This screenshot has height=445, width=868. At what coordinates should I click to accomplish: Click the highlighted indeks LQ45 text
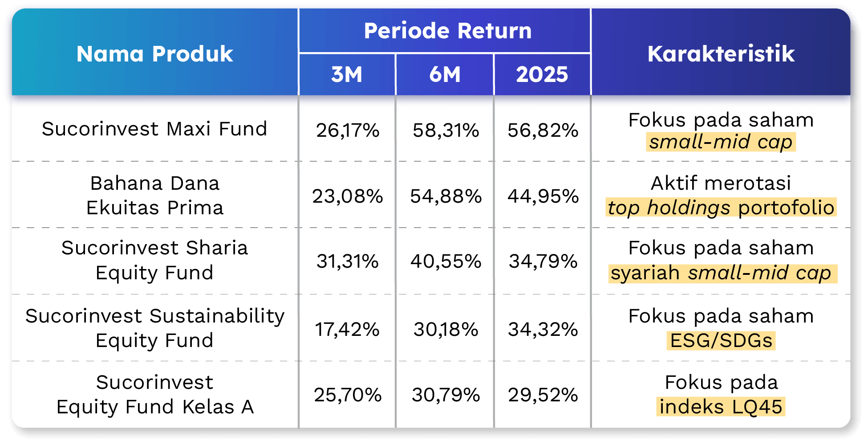721,407
